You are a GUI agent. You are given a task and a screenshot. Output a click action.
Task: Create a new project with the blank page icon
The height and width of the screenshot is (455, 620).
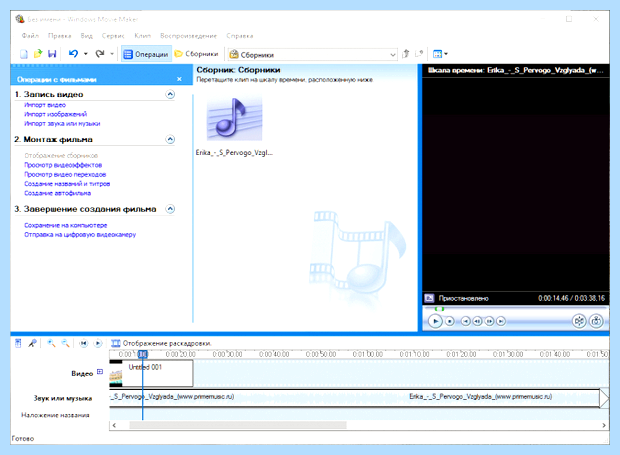24,54
